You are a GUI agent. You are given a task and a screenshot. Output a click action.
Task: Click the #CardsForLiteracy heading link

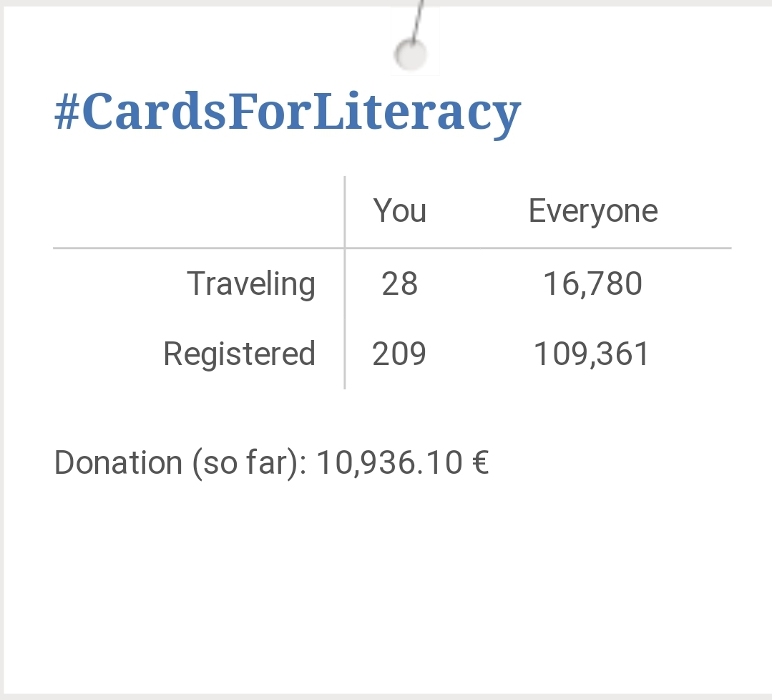tap(288, 113)
